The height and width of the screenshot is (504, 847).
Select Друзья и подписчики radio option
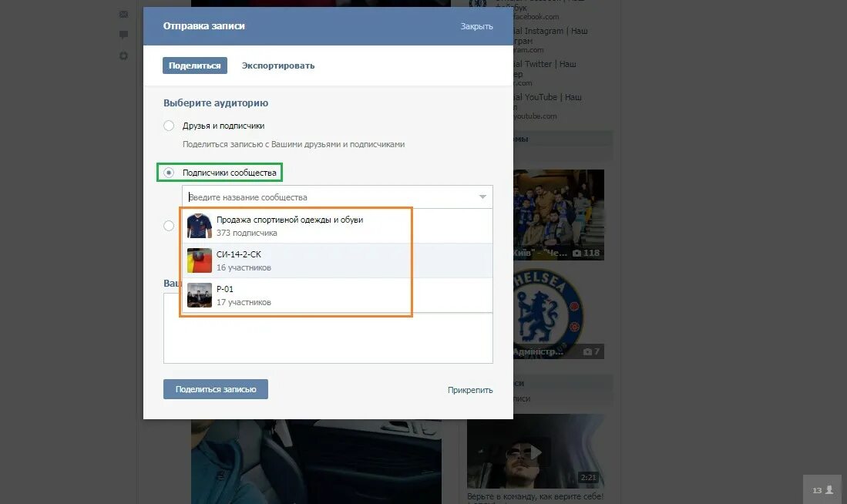[x=169, y=126]
